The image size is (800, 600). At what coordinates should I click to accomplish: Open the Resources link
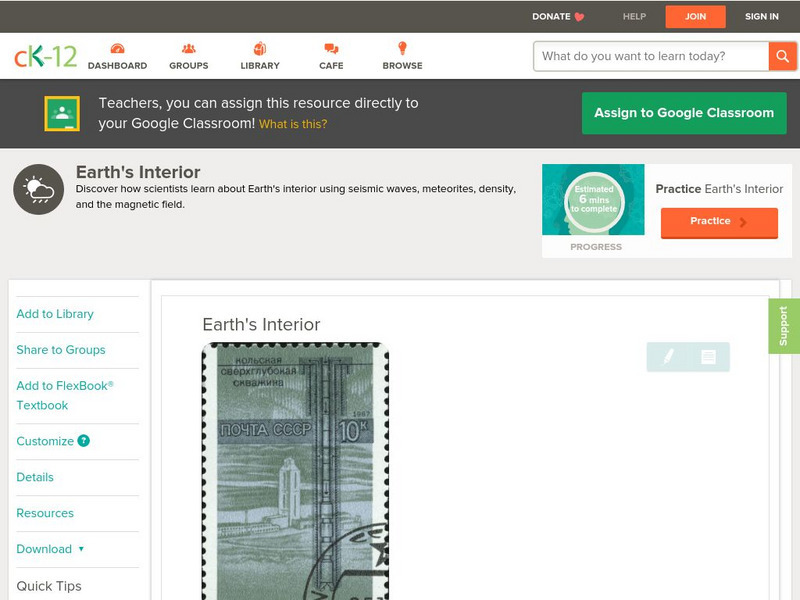[45, 513]
